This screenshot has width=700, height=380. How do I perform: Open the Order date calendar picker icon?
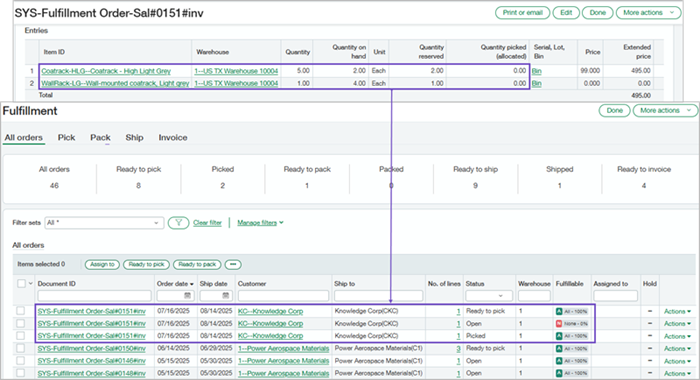(x=188, y=296)
